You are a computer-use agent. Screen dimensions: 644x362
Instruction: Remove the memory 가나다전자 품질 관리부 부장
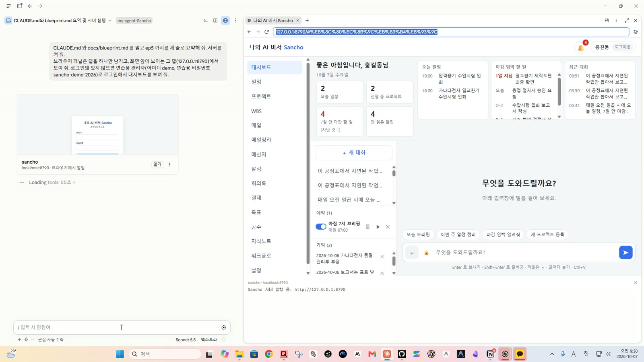coord(382,257)
